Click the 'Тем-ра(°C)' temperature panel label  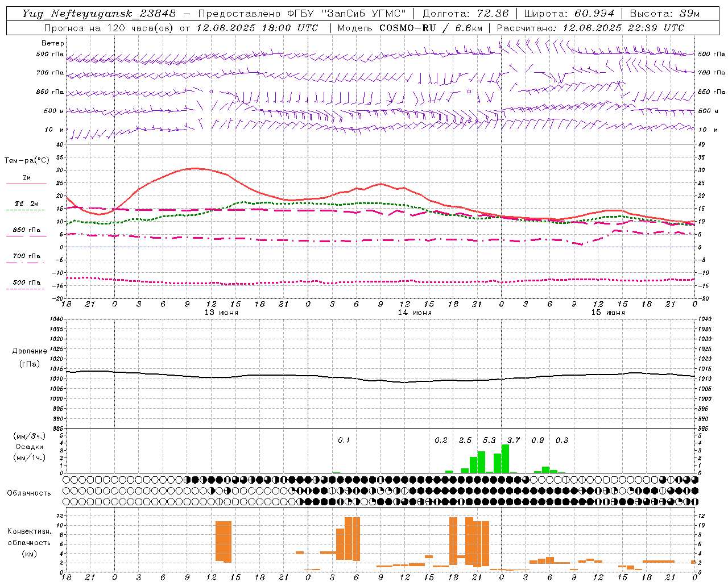tap(27, 161)
